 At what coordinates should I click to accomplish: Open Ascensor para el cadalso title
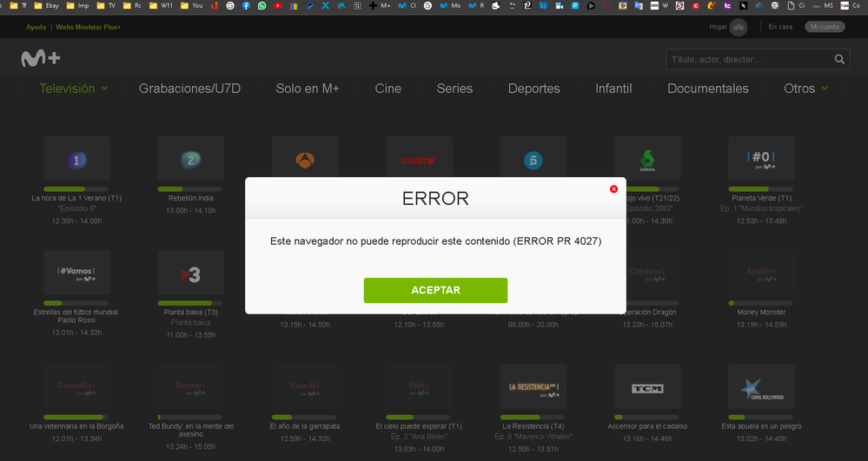pos(647,426)
